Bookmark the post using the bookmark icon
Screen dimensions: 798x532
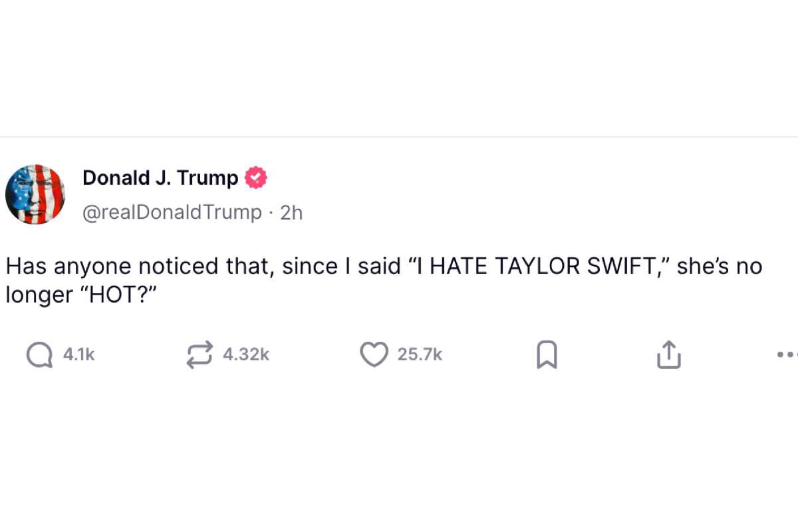[546, 354]
